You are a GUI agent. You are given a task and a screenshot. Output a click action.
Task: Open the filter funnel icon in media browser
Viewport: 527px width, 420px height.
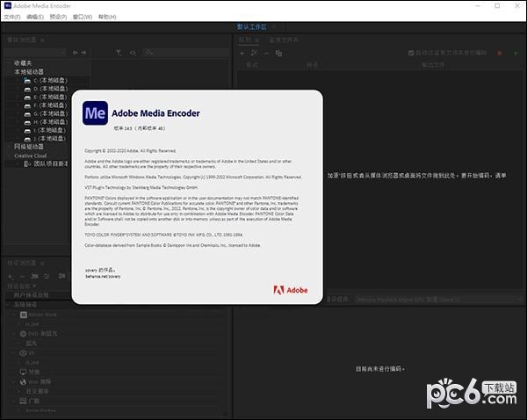point(119,53)
